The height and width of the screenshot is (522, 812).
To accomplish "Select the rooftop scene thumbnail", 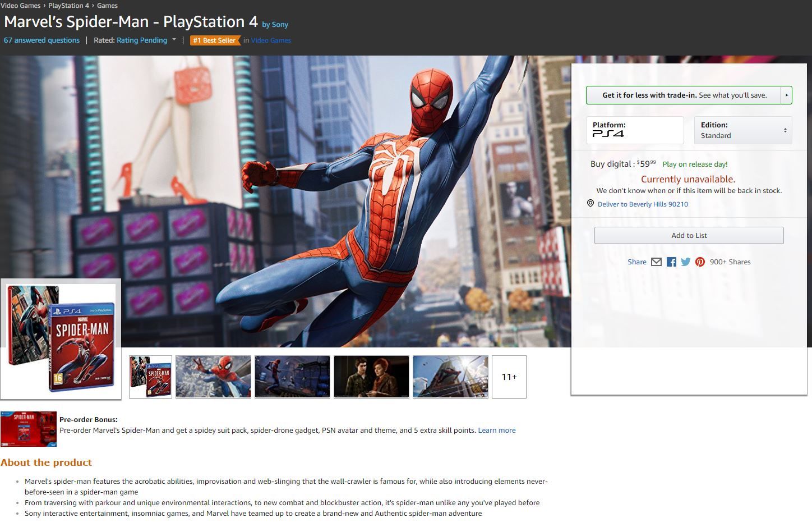I will click(292, 377).
